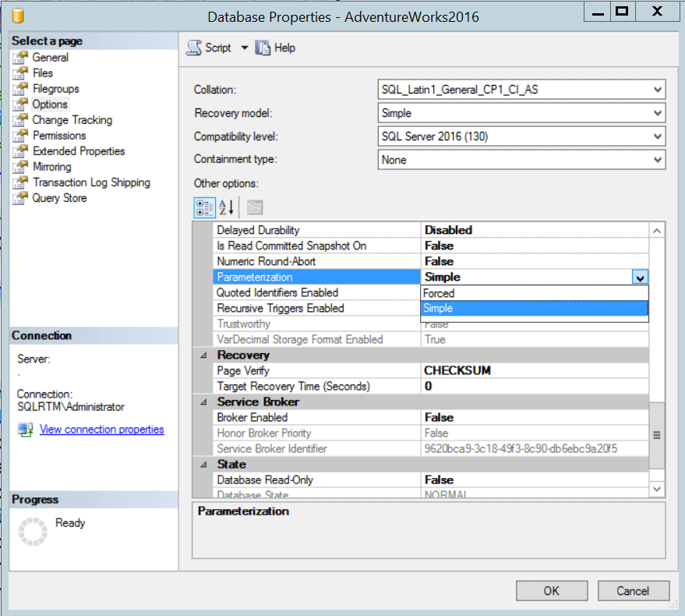685x616 pixels.
Task: Click the CHECKSUM value cell
Action: pyautogui.click(x=535, y=370)
